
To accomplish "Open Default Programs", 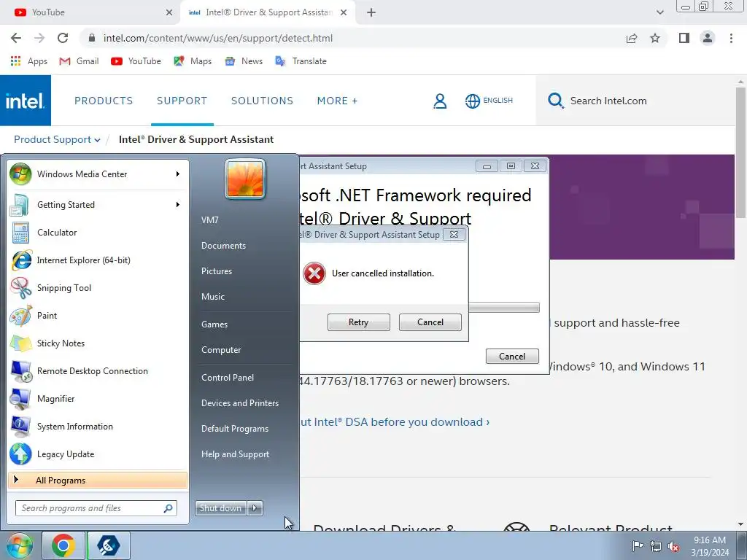I will pos(235,429).
